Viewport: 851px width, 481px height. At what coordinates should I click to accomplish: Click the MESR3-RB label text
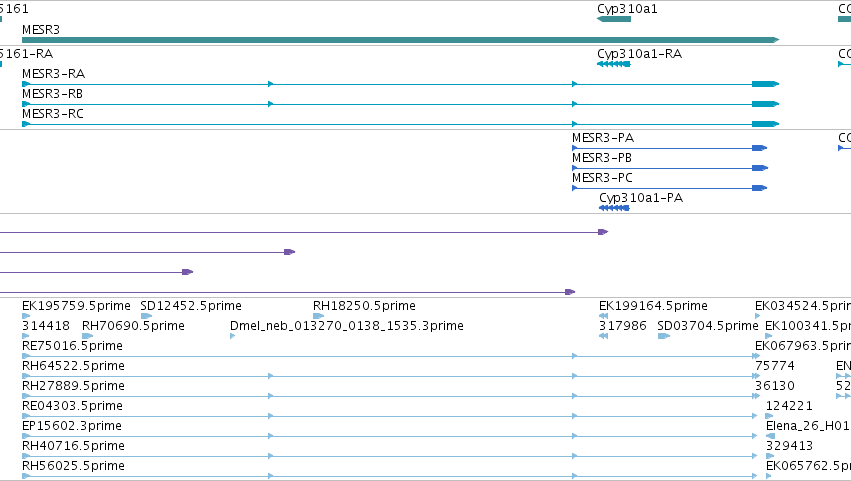click(53, 94)
